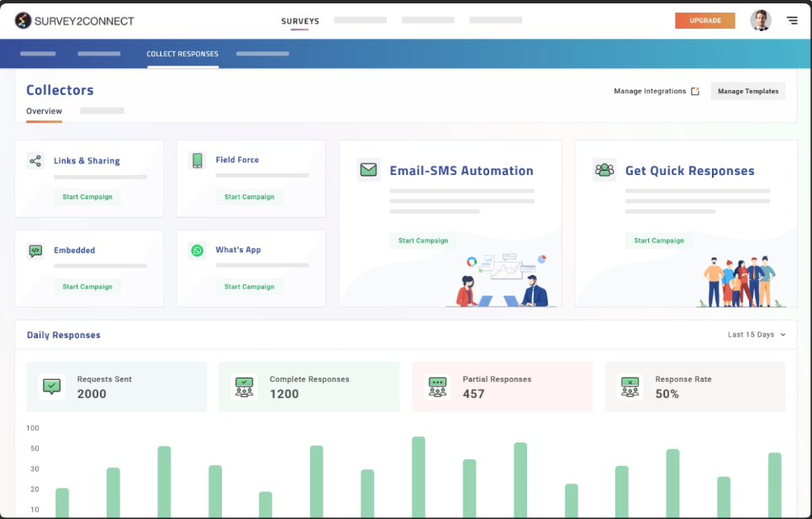Click the Partial Responses audience icon
Screen dimensions: 812x519
(437, 386)
